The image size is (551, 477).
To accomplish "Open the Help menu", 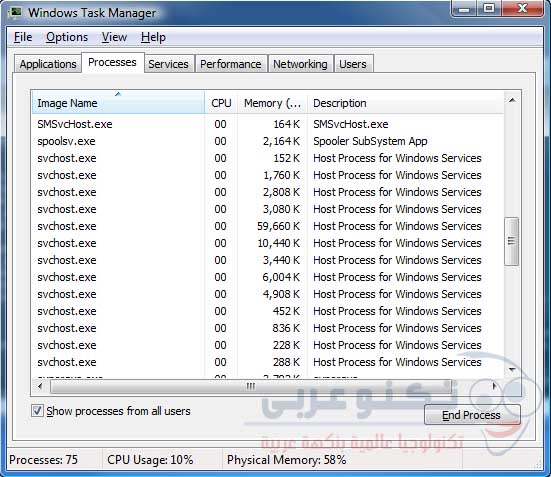I will pos(153,37).
